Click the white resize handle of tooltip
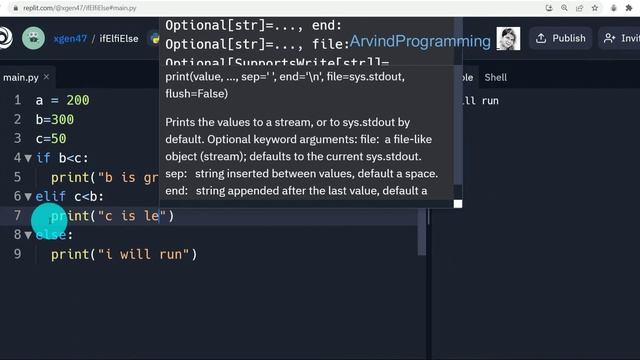Screen dimensions: 640x360 coord(458,204)
